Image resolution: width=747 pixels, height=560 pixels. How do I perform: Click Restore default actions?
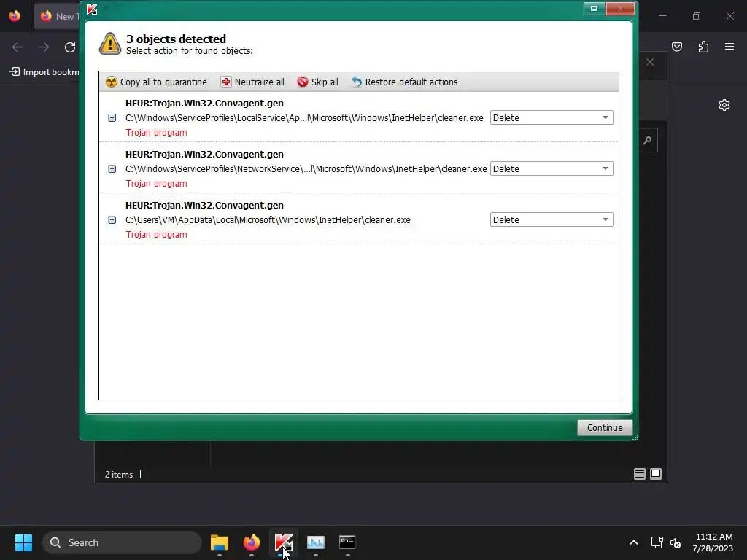point(404,82)
